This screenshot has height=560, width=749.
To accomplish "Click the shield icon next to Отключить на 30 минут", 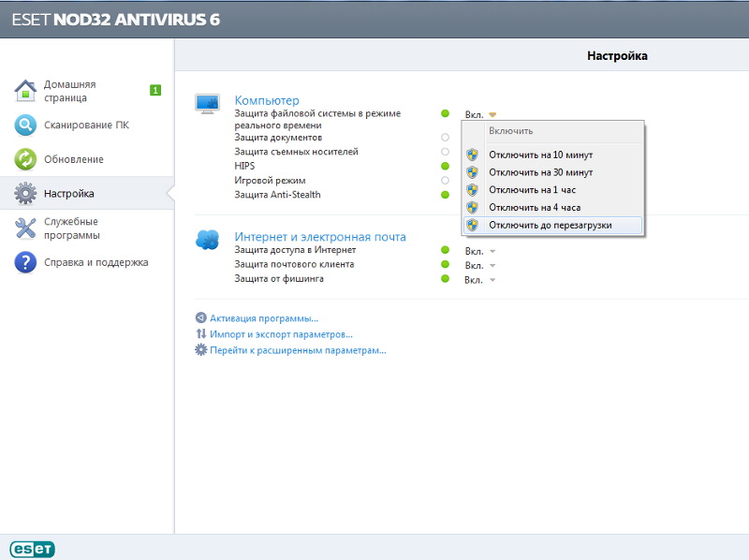I will 473,172.
